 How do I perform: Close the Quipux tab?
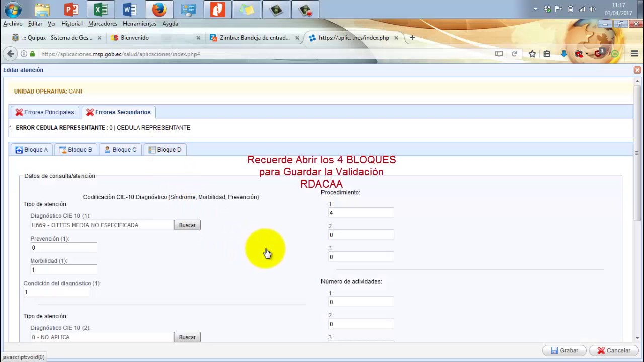click(99, 38)
